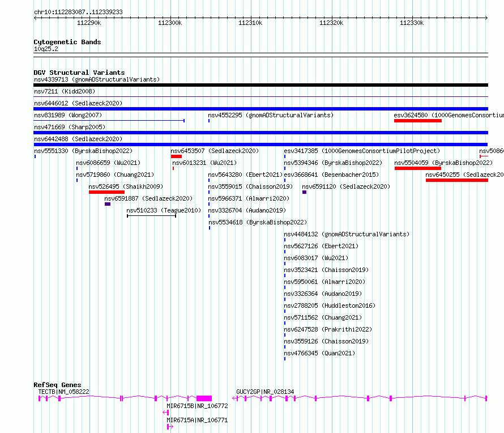Click the 112300k ruler tick label
Viewport: 504px width, 433px height.
point(170,23)
